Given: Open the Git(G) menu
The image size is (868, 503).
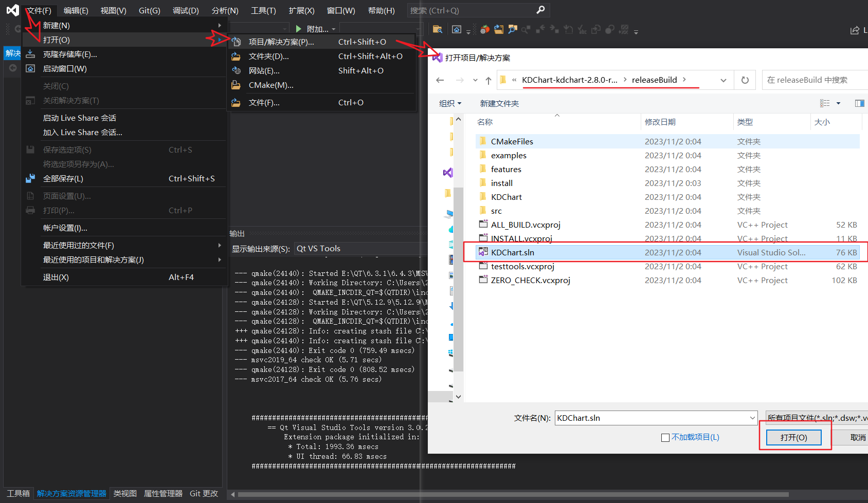Looking at the screenshot, I should point(150,10).
